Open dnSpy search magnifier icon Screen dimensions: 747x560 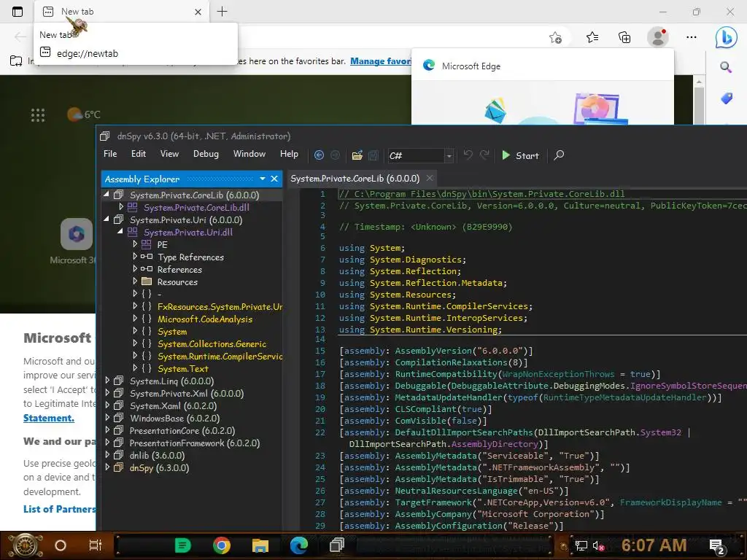(x=560, y=155)
